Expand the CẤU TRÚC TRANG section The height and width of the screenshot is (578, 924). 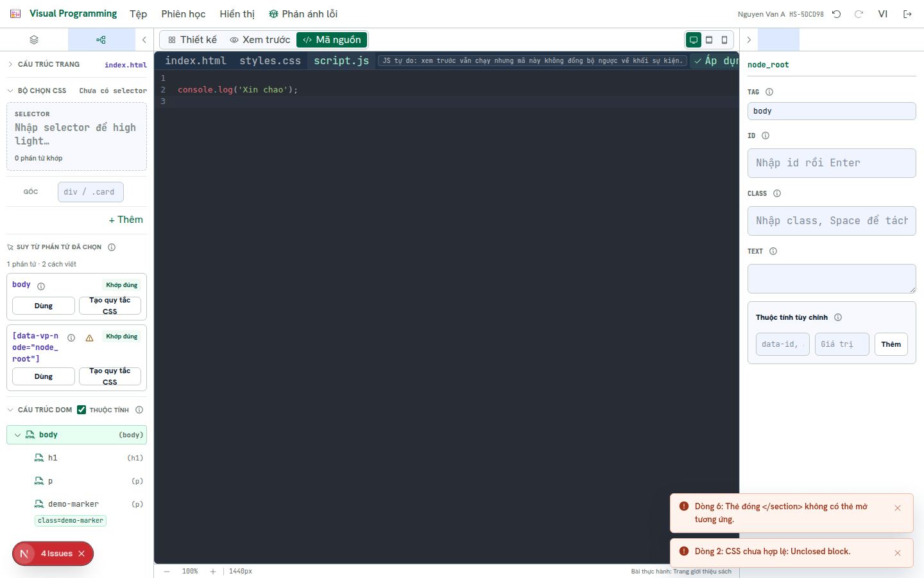(10, 64)
